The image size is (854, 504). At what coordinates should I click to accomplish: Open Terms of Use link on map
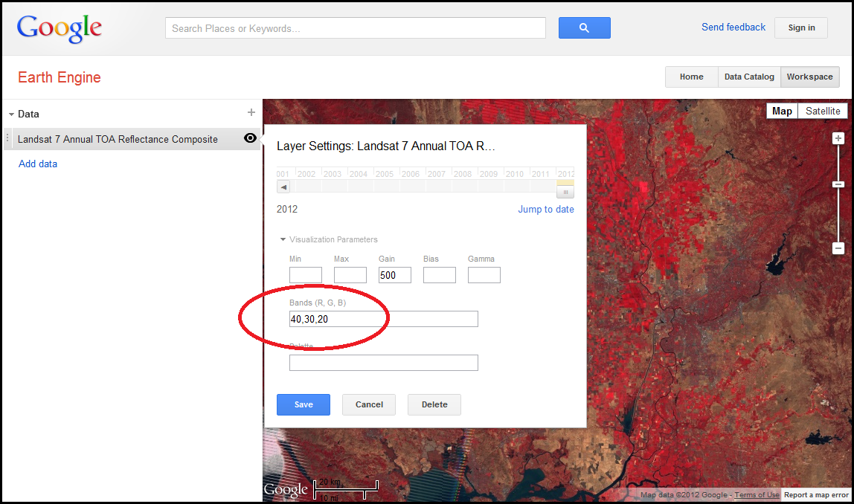pyautogui.click(x=757, y=495)
